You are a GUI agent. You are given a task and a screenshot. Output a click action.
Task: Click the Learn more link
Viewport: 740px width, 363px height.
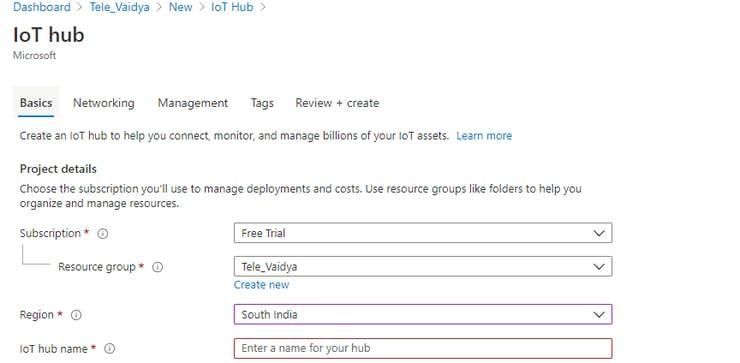click(x=484, y=136)
